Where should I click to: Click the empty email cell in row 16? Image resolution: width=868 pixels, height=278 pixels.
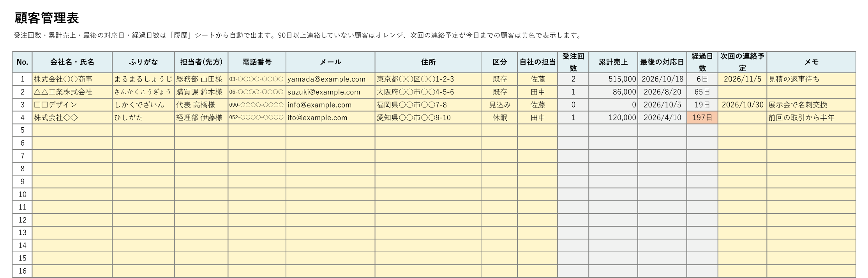pyautogui.click(x=330, y=271)
